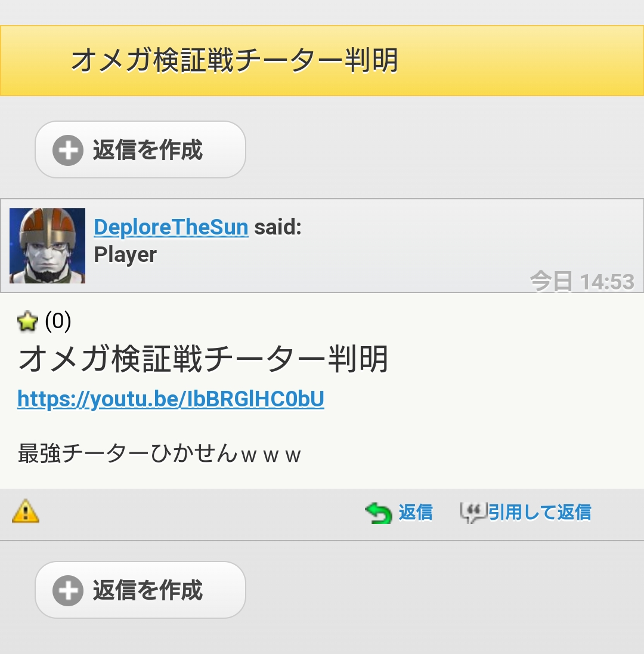Click the Player rank label
The image size is (644, 654).
tap(125, 255)
